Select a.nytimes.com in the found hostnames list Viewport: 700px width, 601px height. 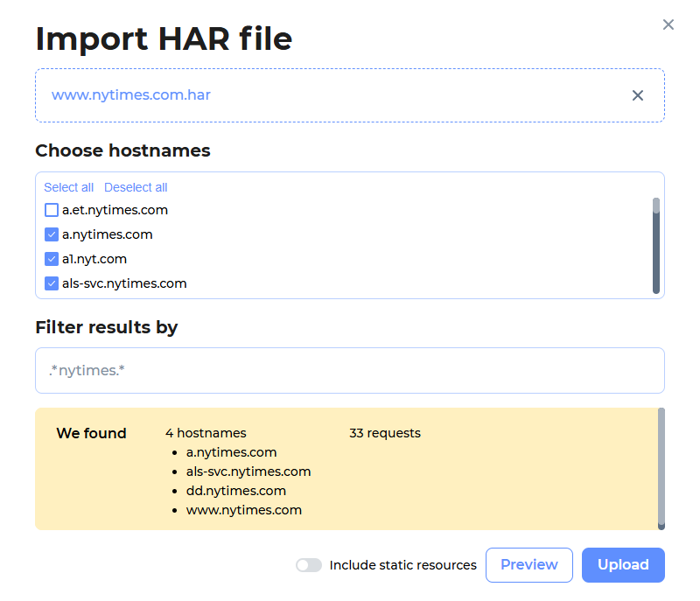point(231,452)
